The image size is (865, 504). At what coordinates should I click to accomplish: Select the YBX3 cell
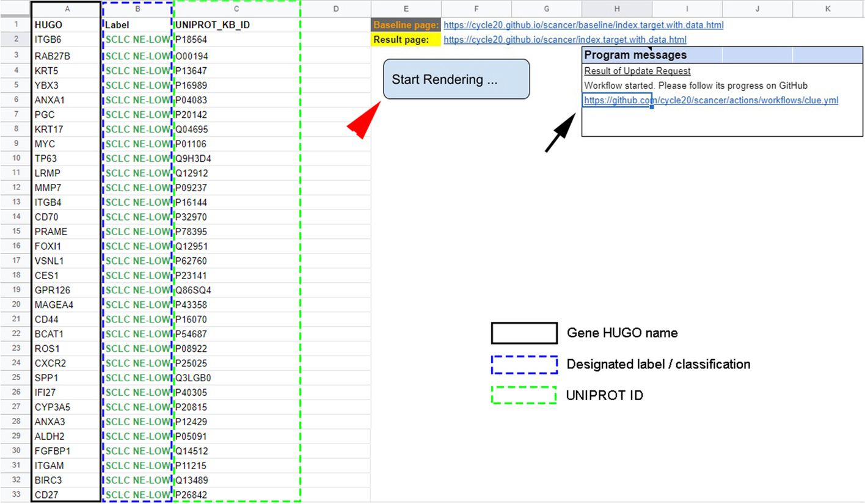click(x=66, y=85)
